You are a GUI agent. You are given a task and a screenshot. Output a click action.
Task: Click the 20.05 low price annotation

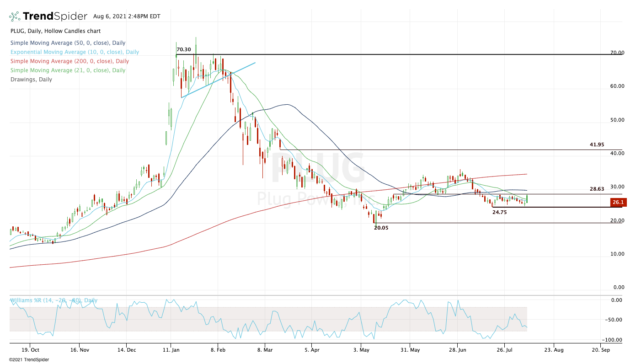[x=381, y=227]
